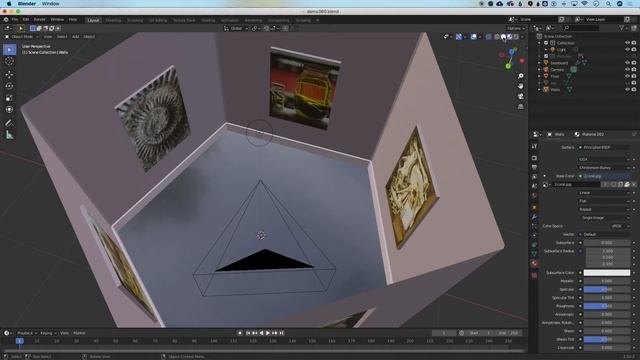Open the Edit menu
The image size is (640, 360).
tap(26, 20)
